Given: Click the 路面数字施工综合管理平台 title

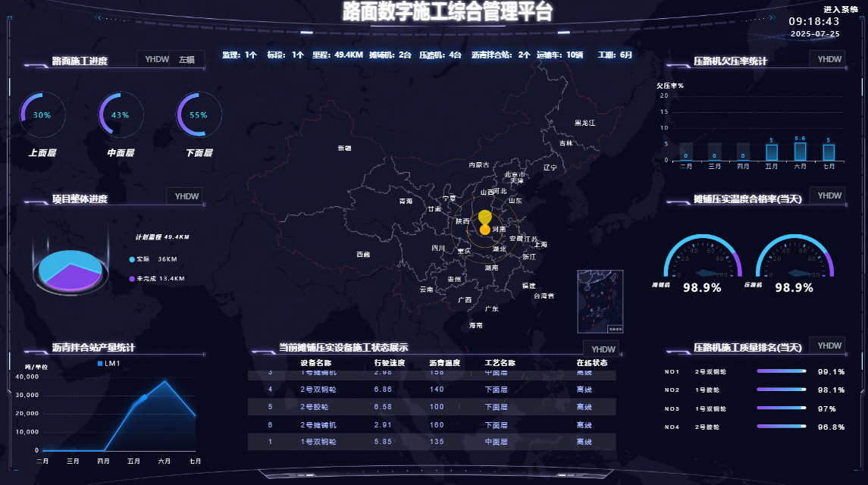Looking at the screenshot, I should tap(447, 11).
